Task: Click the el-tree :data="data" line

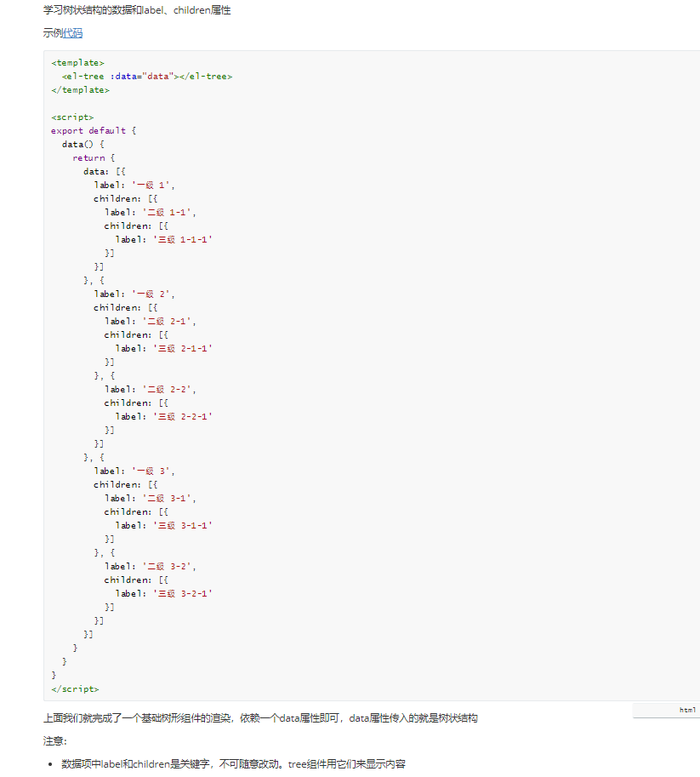Action: (x=147, y=77)
